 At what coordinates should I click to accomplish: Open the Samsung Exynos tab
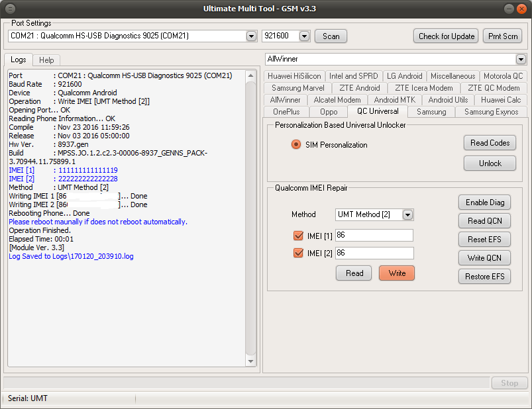point(491,112)
